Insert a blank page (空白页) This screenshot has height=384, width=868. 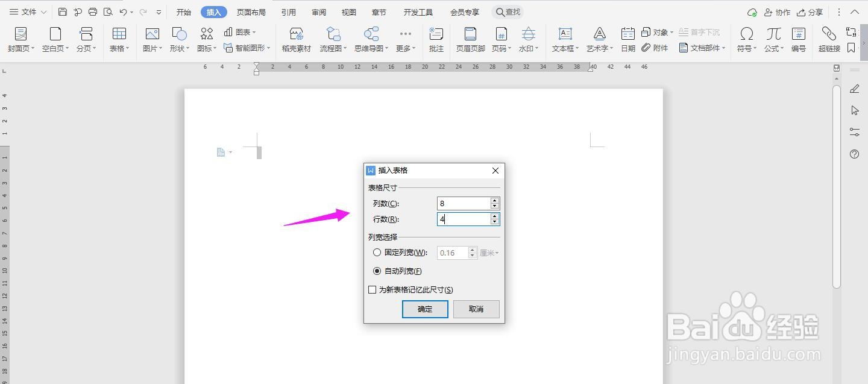coord(55,40)
